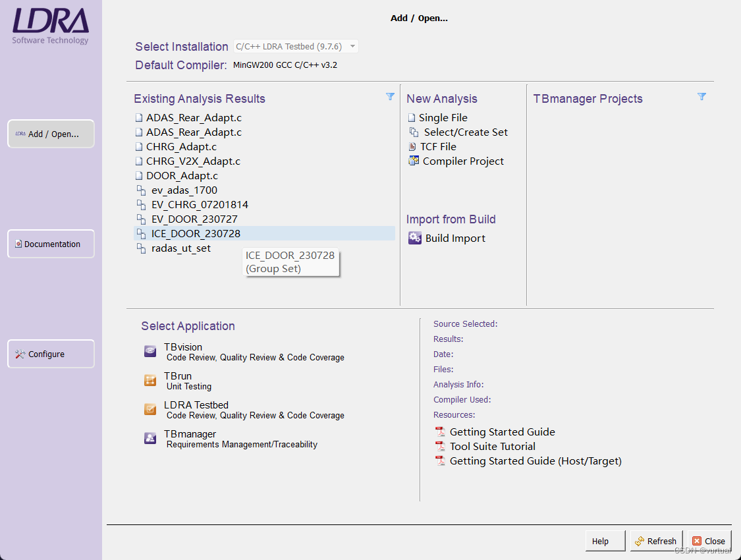Select the first ADAS_Rear_Adapt.c result
Image resolution: width=741 pixels, height=560 pixels.
click(194, 118)
